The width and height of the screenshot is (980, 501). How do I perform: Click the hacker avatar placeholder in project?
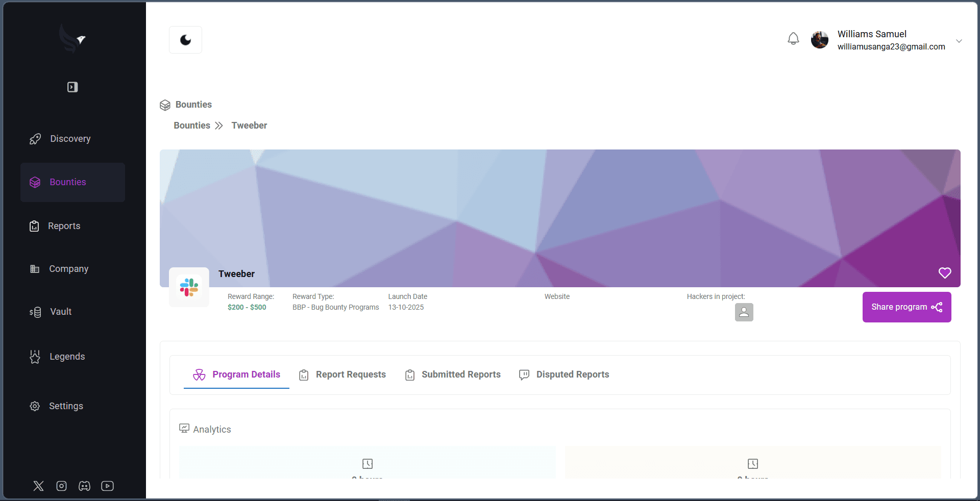[x=744, y=312]
